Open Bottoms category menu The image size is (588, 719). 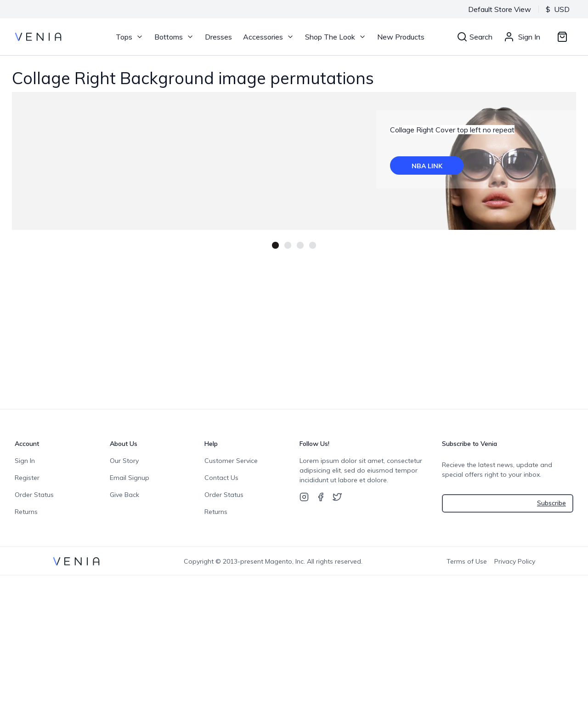click(169, 37)
